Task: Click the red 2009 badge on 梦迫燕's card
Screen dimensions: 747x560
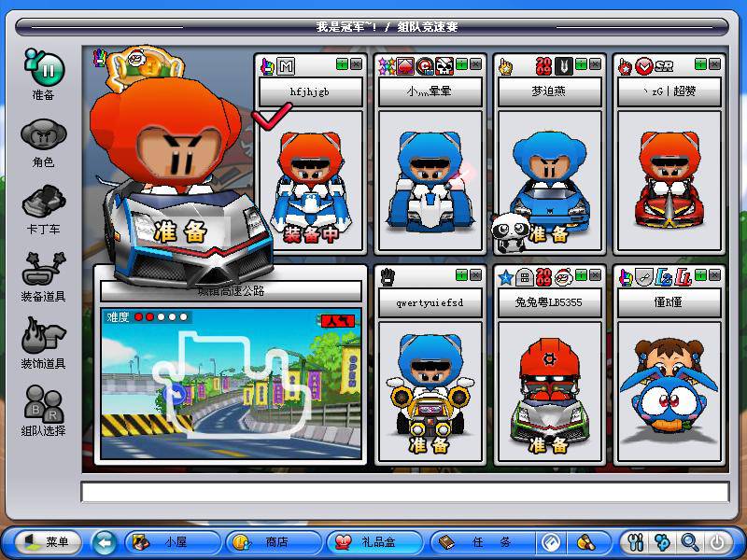Action: click(543, 66)
